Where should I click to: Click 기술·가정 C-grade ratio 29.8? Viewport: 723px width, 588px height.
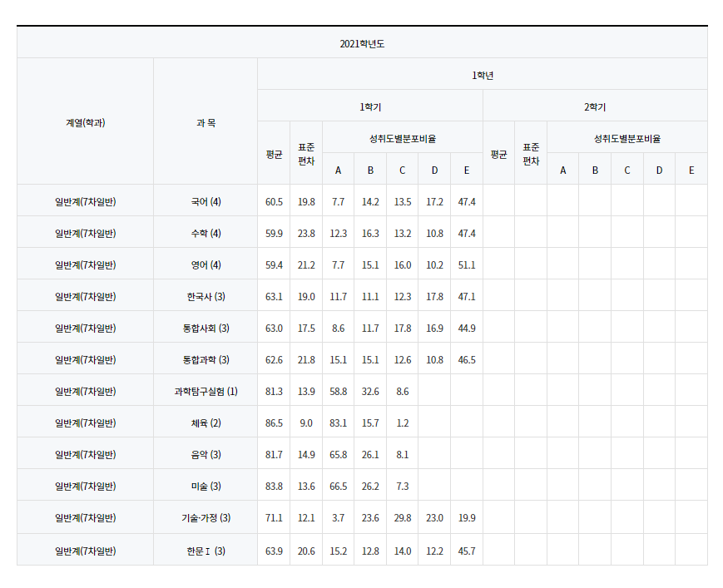click(403, 517)
